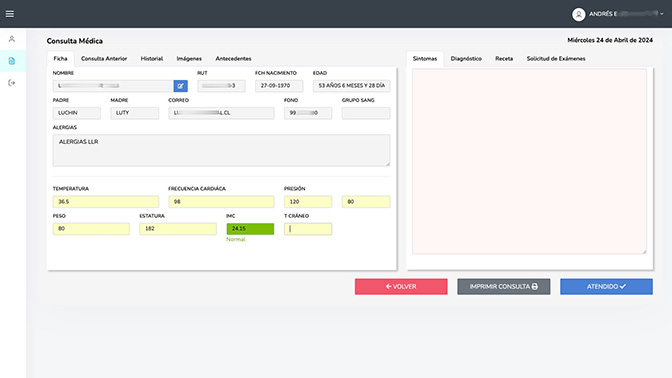Open the Historial tab
The image size is (672, 378).
point(152,59)
